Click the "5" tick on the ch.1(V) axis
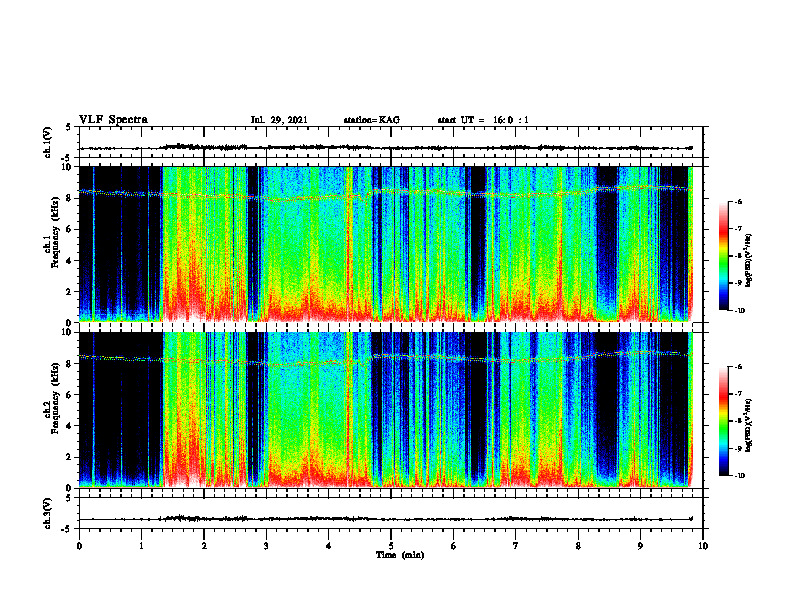The width and height of the screenshot is (792, 612). pyautogui.click(x=69, y=128)
